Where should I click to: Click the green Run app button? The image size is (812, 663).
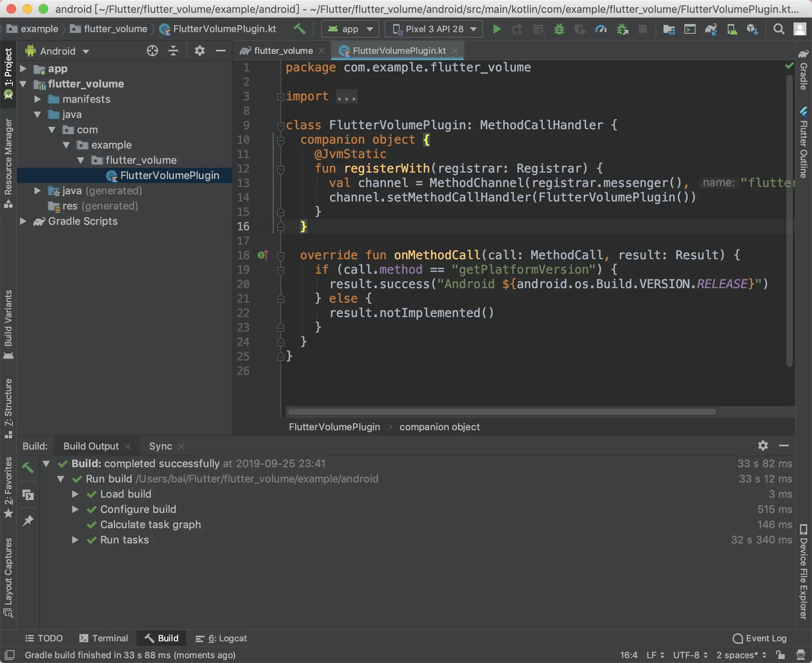497,29
